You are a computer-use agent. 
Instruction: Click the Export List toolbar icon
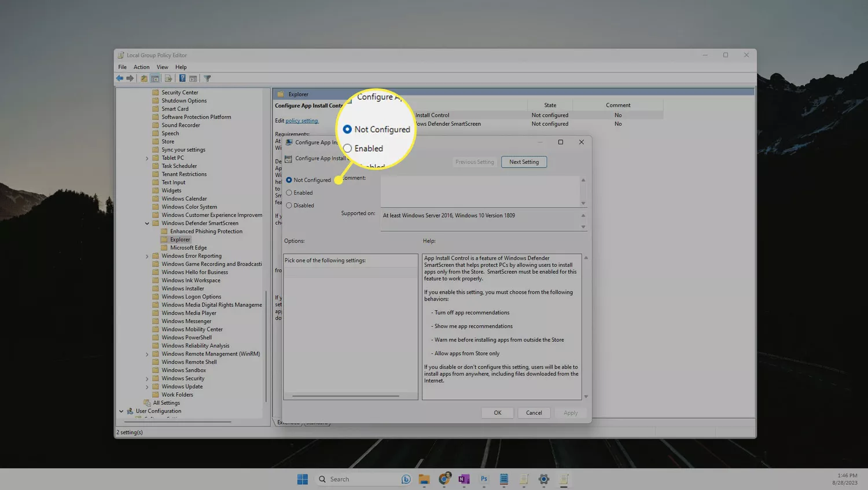[168, 78]
